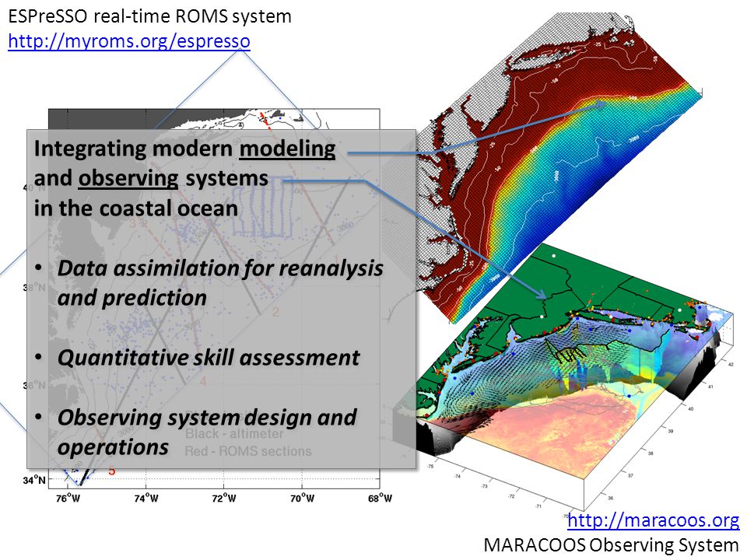Screen dimensions: 747x560
Task: Click the "Black - altimeter" legend text
Action: tap(234, 434)
